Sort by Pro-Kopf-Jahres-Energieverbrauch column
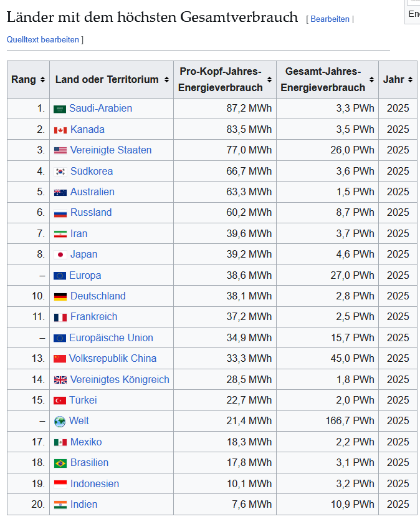The image size is (420, 524). tap(269, 80)
